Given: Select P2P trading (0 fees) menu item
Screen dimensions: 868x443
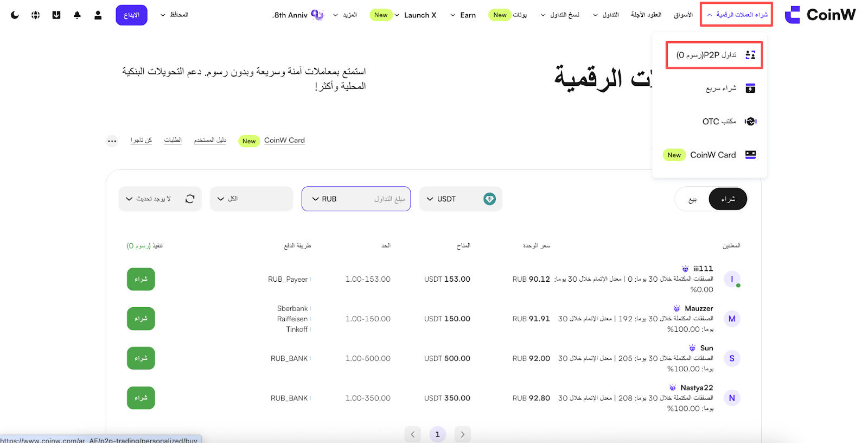Looking at the screenshot, I should coord(714,55).
